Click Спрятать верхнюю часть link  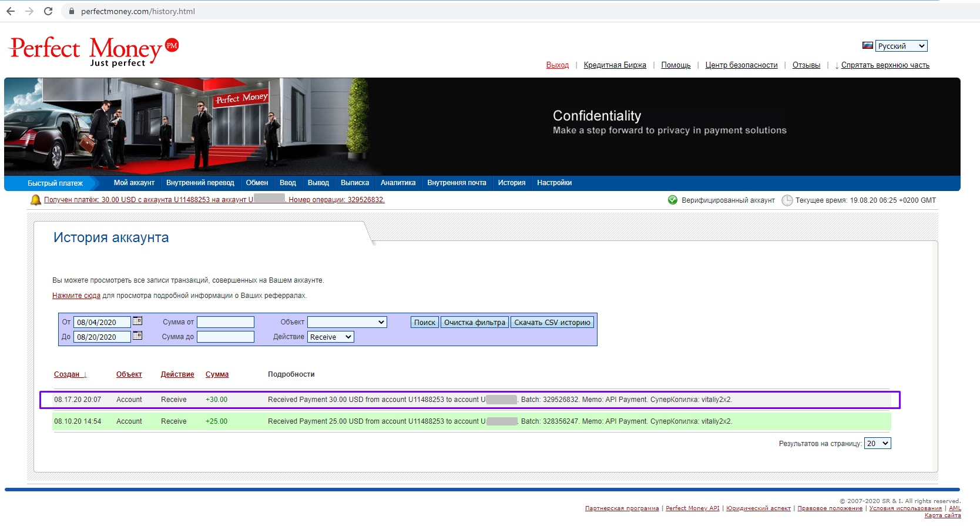click(x=885, y=65)
